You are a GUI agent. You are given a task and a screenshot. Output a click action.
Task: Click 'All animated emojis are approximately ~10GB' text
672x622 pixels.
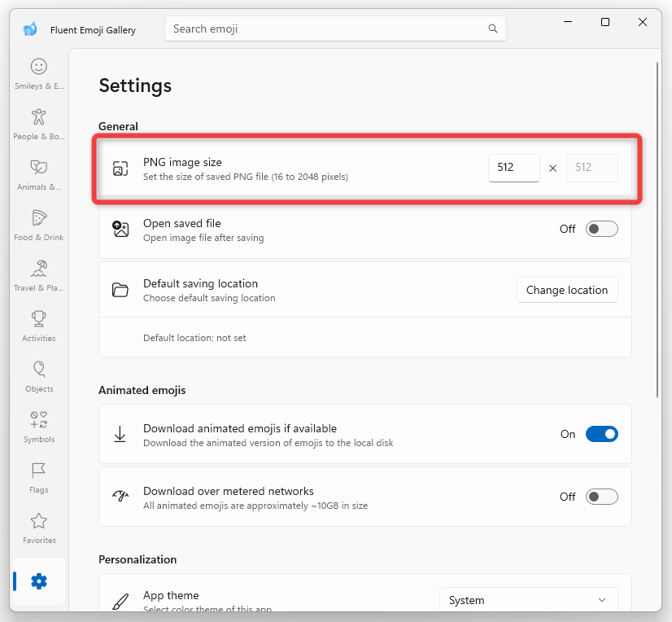(255, 506)
